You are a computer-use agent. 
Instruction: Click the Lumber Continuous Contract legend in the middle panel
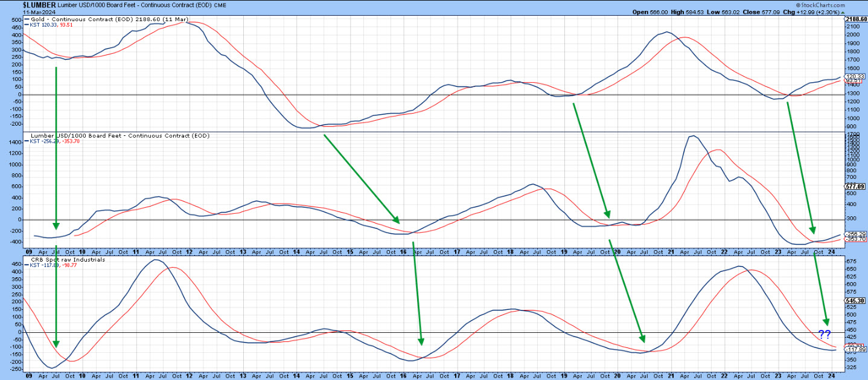coord(120,135)
